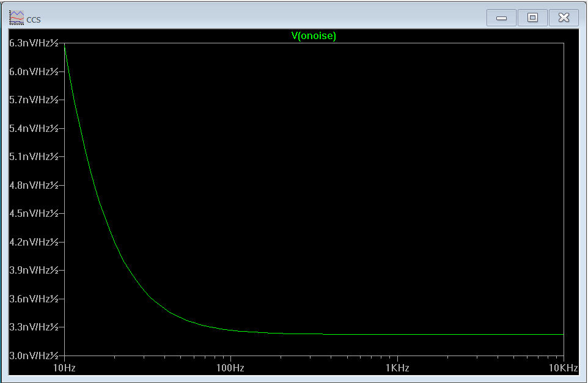Viewport: 588px width, 383px height.
Task: Click the 1KHz frequency axis label
Action: (x=397, y=368)
